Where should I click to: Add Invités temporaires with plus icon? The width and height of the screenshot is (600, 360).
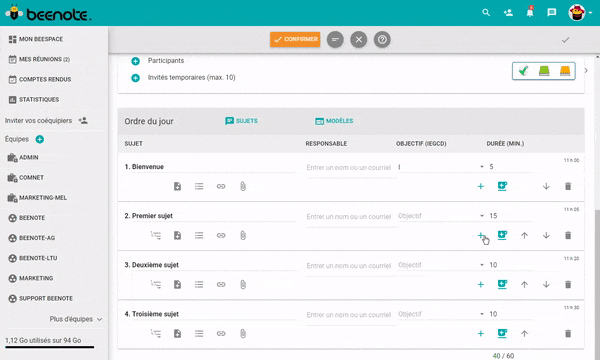coord(135,78)
